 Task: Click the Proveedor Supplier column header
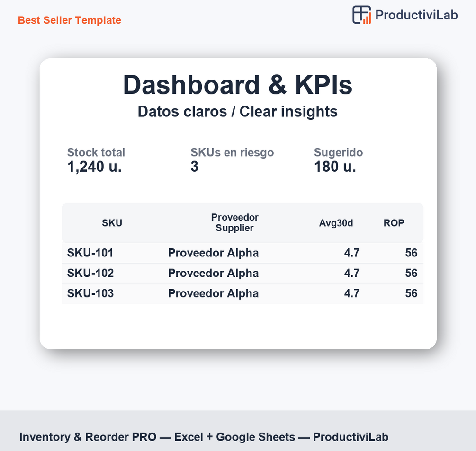point(235,223)
